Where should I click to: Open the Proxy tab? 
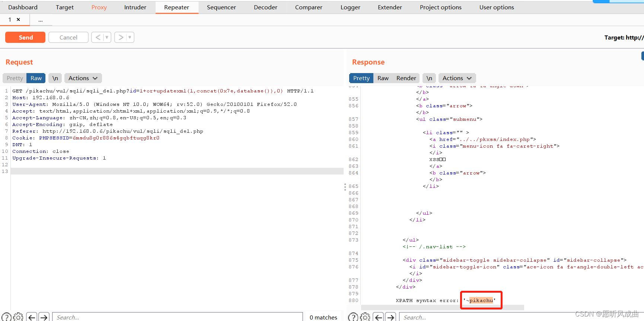(x=99, y=7)
